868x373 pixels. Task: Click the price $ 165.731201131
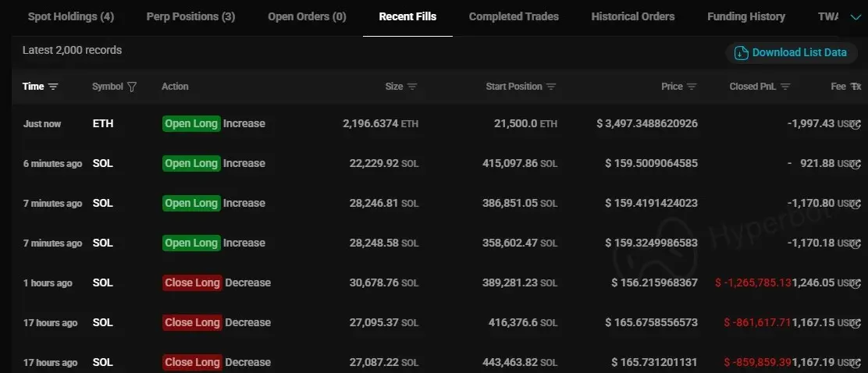click(655, 363)
